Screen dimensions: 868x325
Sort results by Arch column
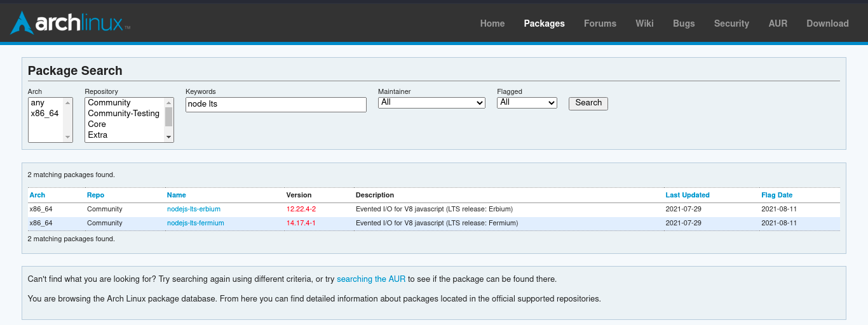[x=37, y=195]
